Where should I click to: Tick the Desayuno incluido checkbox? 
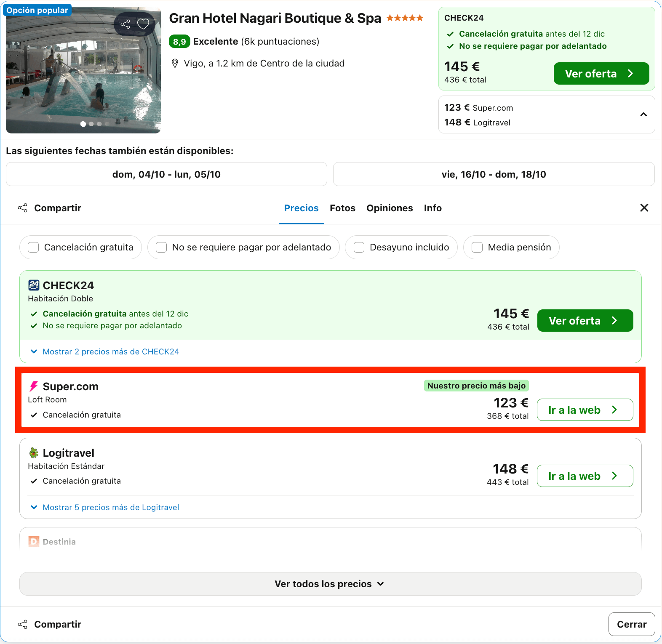[x=359, y=247]
